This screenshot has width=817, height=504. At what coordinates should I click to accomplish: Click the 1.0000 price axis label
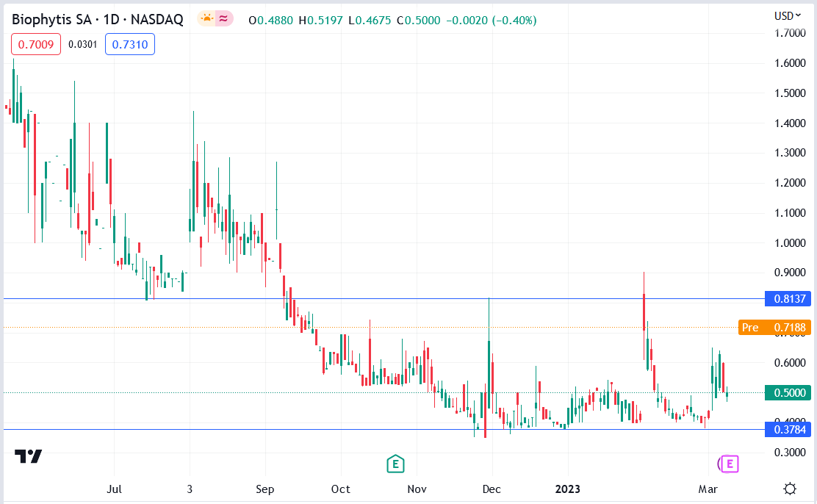tap(790, 243)
